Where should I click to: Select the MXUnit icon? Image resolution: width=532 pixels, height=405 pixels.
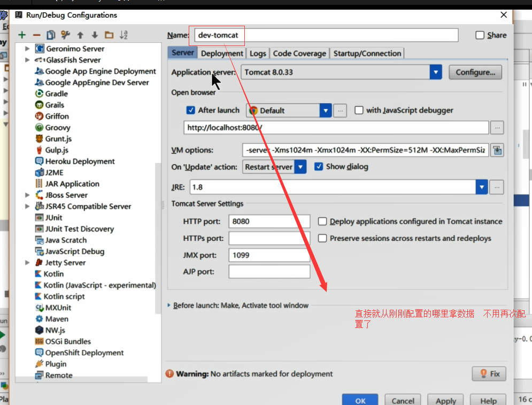click(x=40, y=308)
